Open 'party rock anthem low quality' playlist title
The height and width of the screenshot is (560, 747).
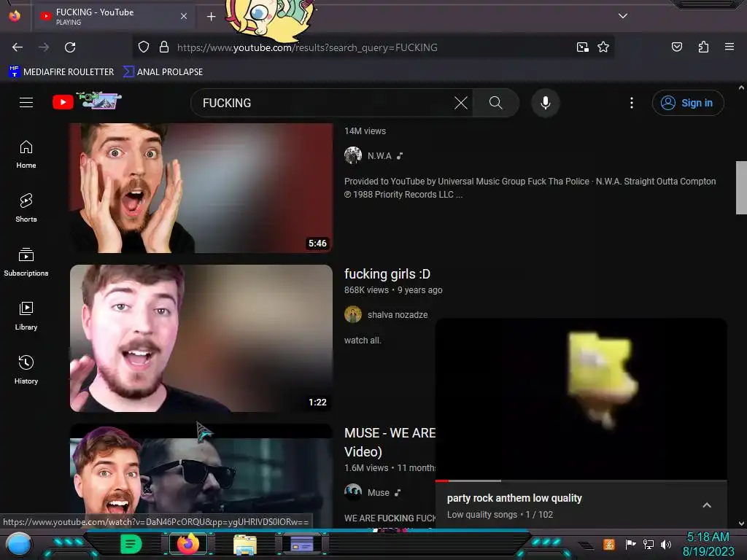[x=514, y=498]
